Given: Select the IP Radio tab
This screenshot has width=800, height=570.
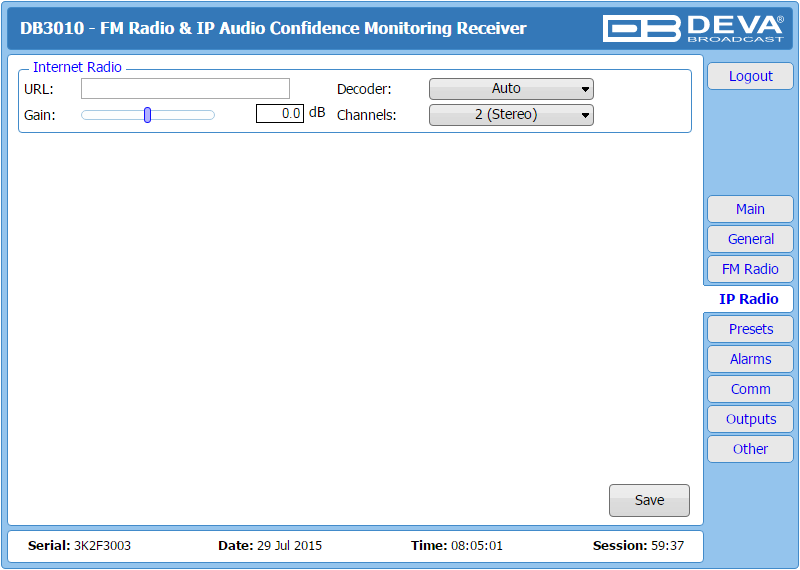Looking at the screenshot, I should tap(748, 299).
